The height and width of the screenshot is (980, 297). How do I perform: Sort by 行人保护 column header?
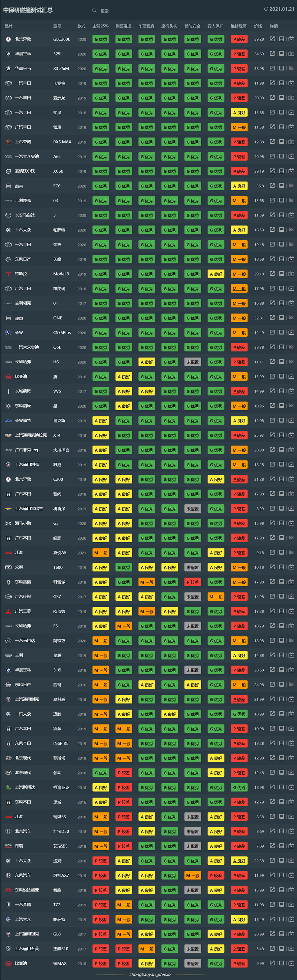pyautogui.click(x=215, y=26)
